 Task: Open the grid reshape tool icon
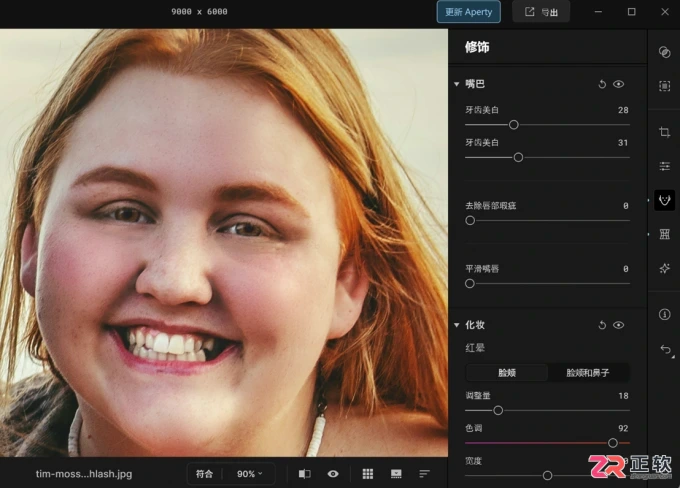[664, 234]
